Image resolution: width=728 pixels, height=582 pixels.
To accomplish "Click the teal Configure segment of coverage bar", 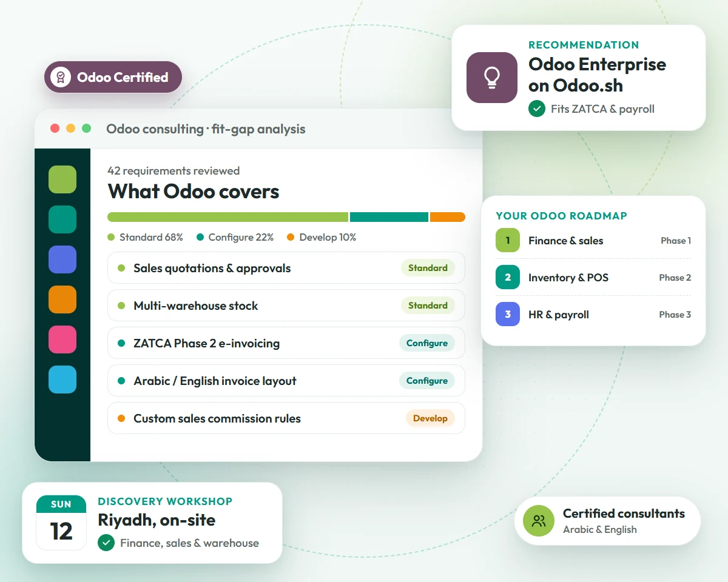I will tap(389, 217).
